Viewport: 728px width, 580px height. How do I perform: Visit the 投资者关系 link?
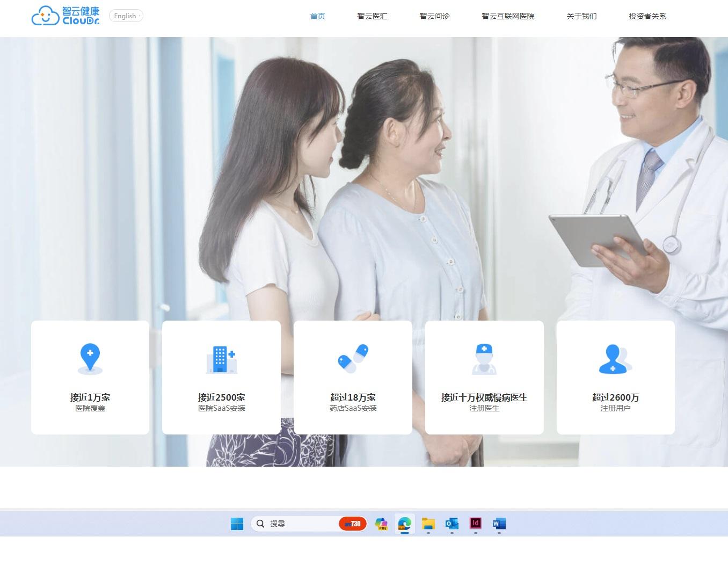[x=647, y=16]
